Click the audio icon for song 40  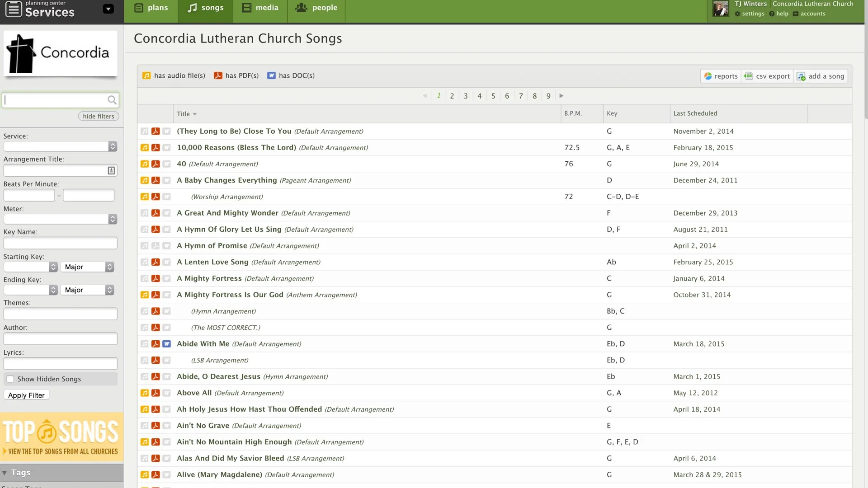(x=145, y=164)
